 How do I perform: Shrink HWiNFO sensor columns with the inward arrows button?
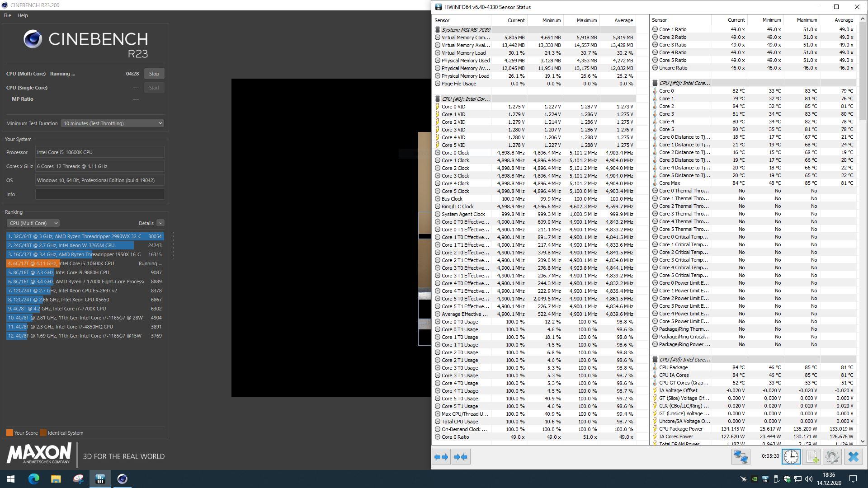pos(461,457)
